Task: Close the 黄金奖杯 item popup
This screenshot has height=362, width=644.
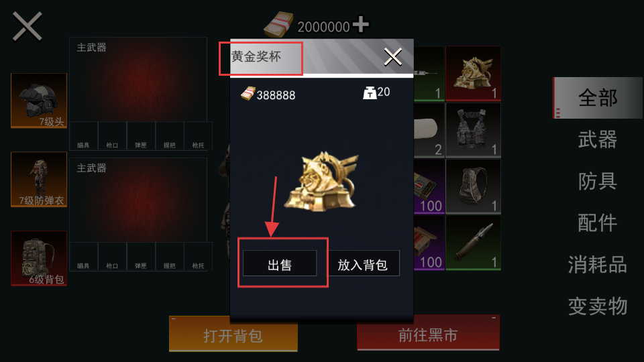Action: pos(393,56)
